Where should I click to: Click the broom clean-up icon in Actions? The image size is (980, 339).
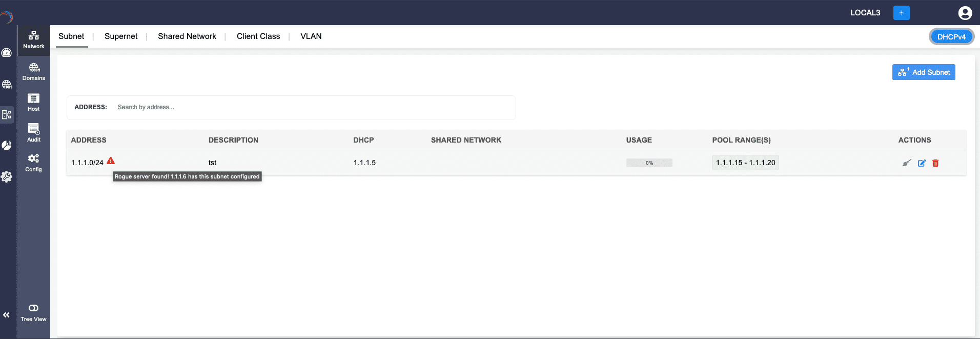point(907,163)
